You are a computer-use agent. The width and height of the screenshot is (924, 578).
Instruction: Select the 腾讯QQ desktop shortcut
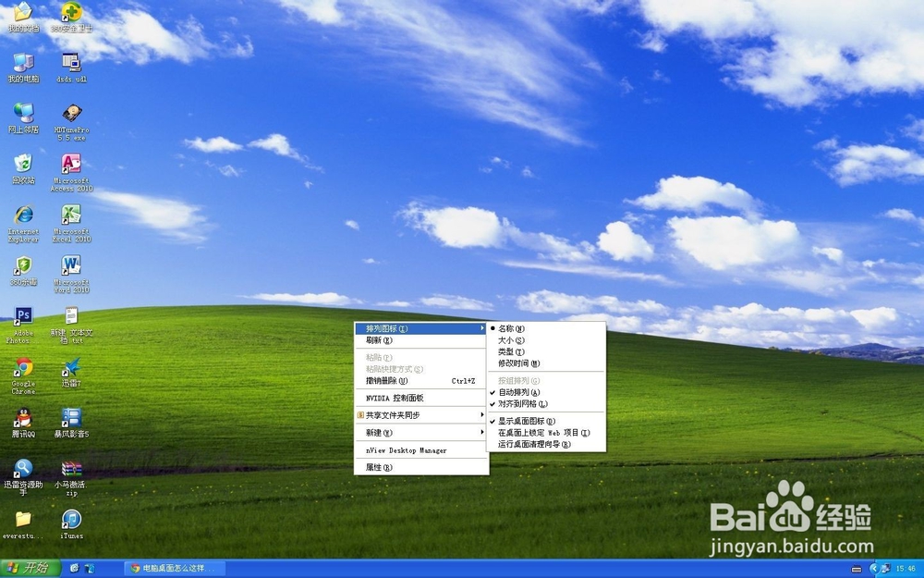(x=24, y=424)
